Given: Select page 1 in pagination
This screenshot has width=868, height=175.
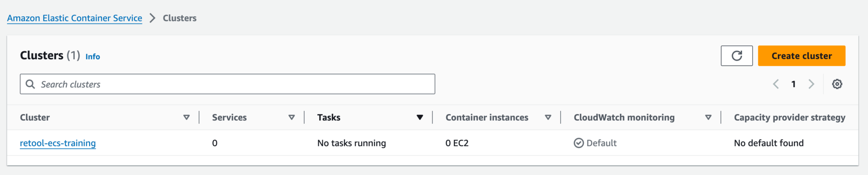Looking at the screenshot, I should pyautogui.click(x=793, y=84).
